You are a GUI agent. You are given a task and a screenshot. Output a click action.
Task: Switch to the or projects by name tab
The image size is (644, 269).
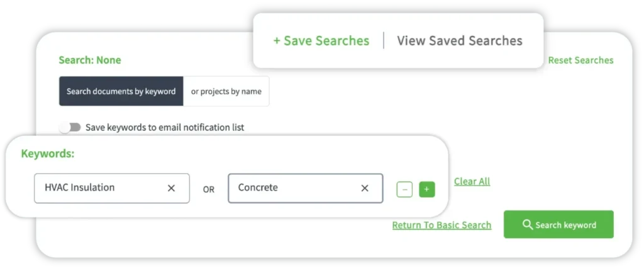[x=226, y=91]
